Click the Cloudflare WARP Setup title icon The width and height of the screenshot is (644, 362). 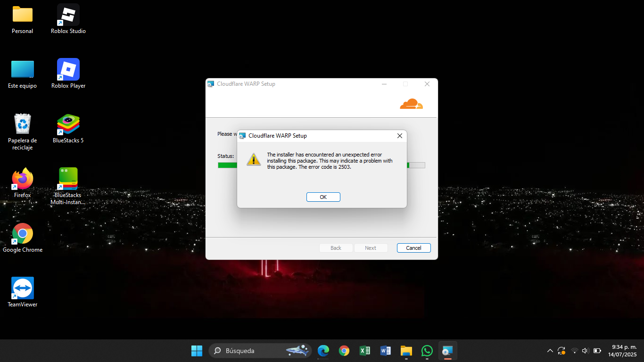[x=211, y=84]
